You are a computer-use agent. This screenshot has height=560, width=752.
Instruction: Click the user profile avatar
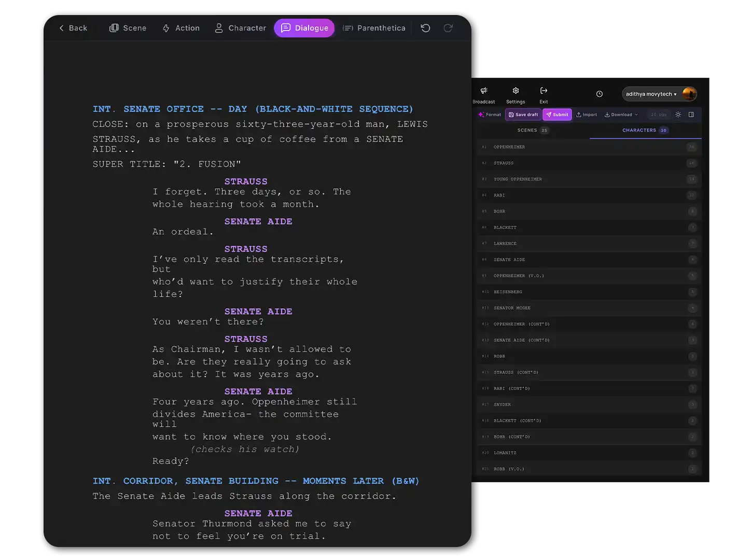[689, 94]
